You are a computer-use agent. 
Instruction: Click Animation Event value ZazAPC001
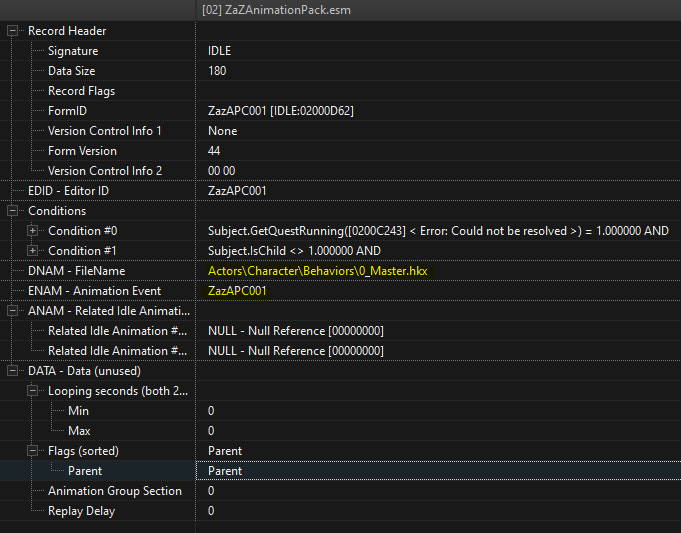point(237,291)
